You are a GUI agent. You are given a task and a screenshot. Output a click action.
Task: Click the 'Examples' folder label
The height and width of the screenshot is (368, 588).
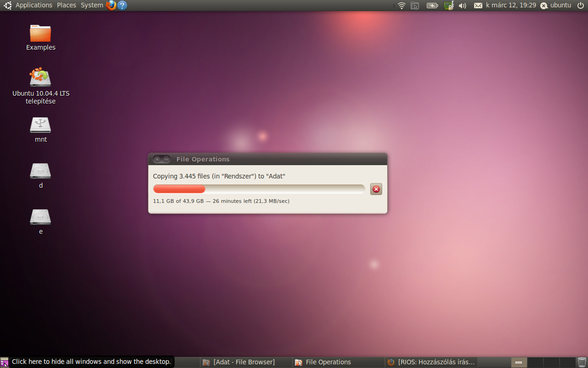41,47
